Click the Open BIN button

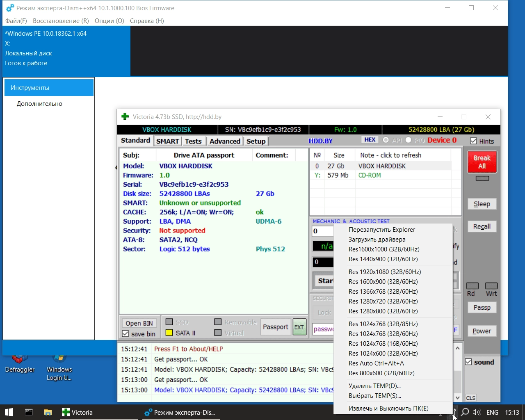click(x=139, y=323)
